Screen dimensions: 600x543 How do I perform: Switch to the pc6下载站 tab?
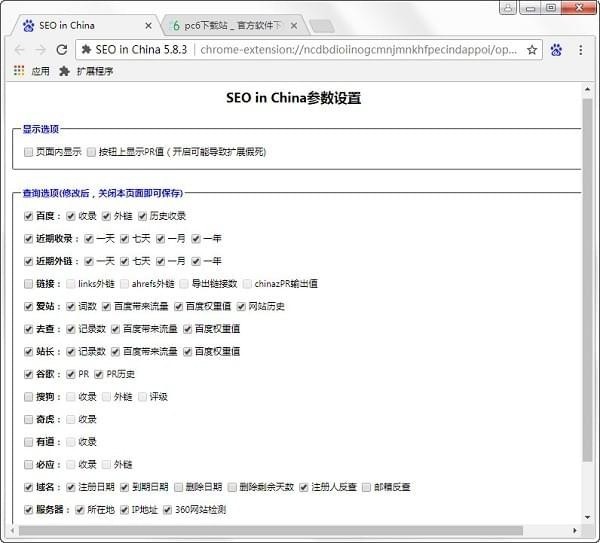click(x=233, y=26)
